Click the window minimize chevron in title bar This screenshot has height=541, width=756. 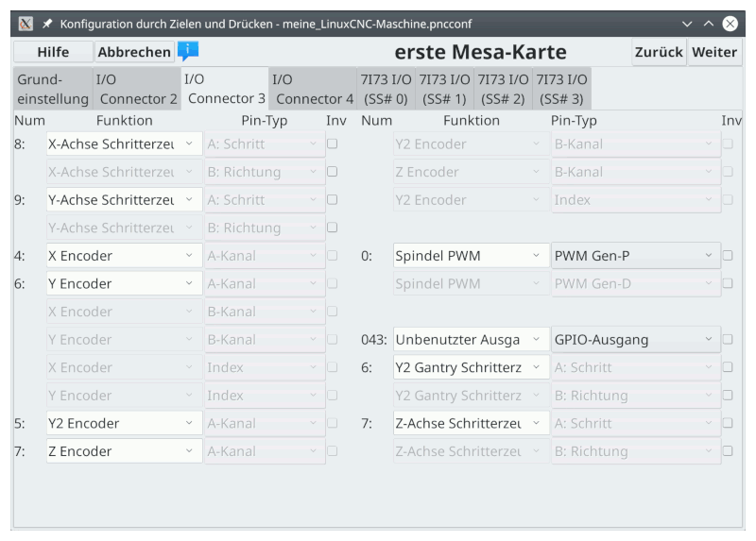point(687,24)
